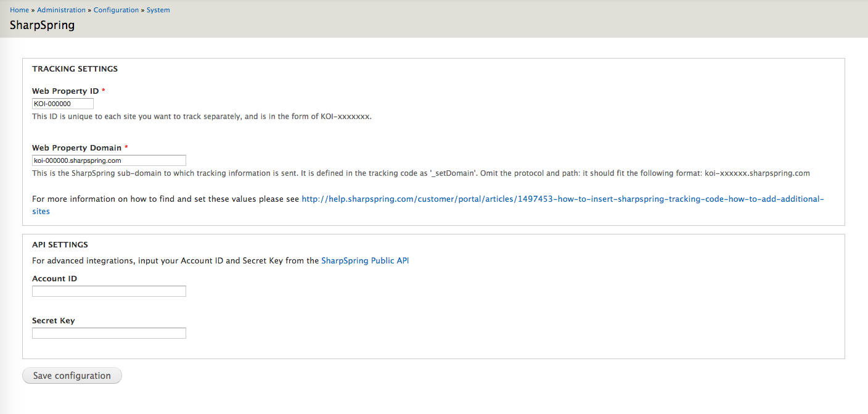Open the Administration breadcrumb link
The height and width of the screenshot is (414, 868).
coord(62,10)
